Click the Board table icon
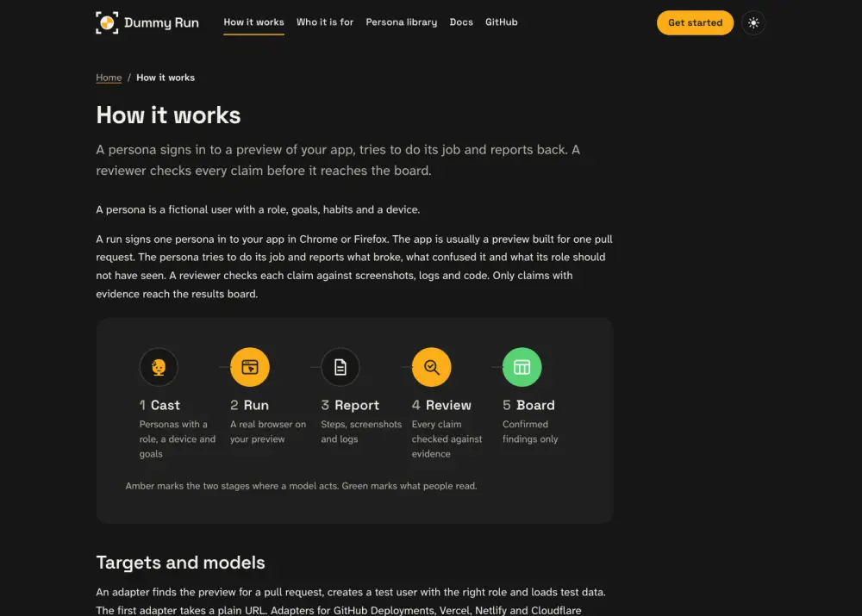The image size is (862, 616). click(522, 366)
